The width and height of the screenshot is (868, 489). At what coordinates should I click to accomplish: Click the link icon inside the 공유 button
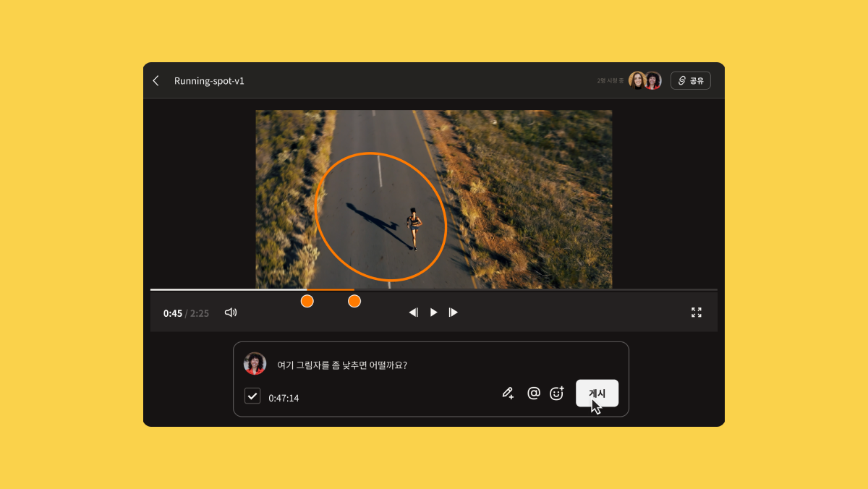[x=681, y=80]
